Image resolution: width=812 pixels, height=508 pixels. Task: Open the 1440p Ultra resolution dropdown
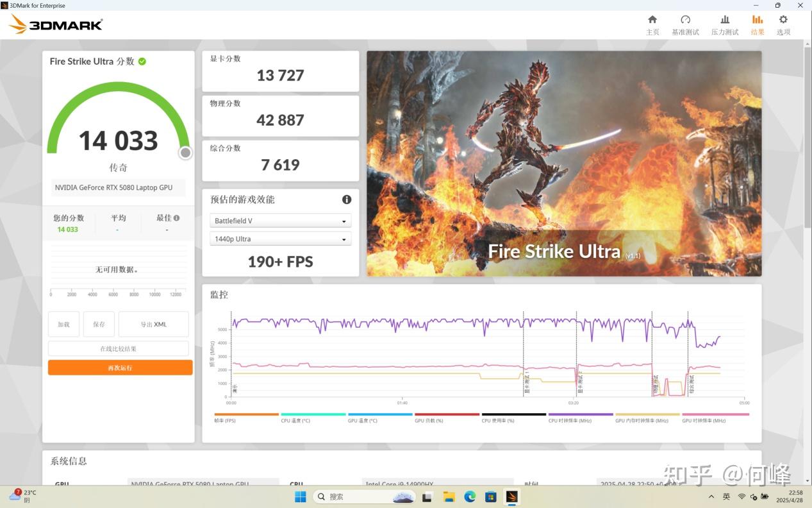click(280, 239)
